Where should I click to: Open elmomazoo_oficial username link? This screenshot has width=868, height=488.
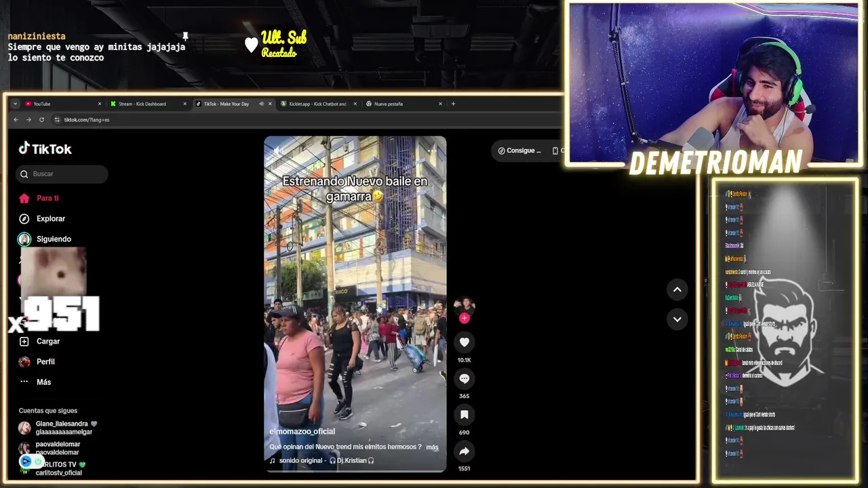(302, 432)
